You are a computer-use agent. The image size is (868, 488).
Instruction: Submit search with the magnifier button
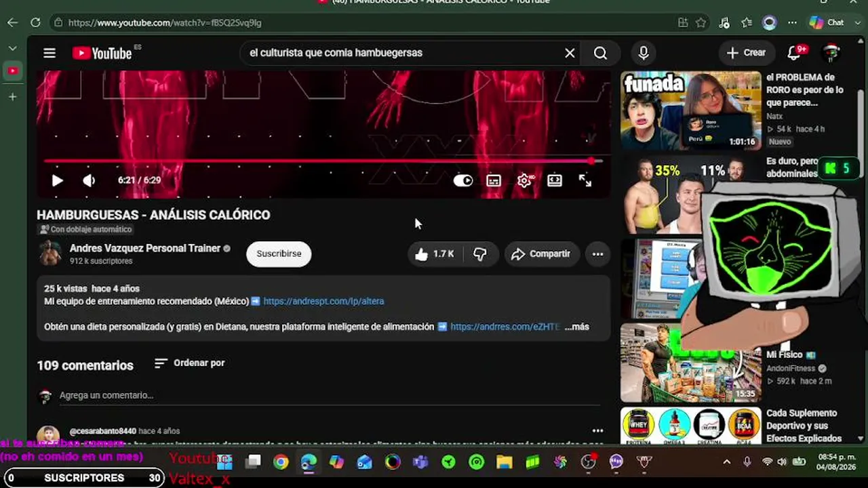click(601, 53)
